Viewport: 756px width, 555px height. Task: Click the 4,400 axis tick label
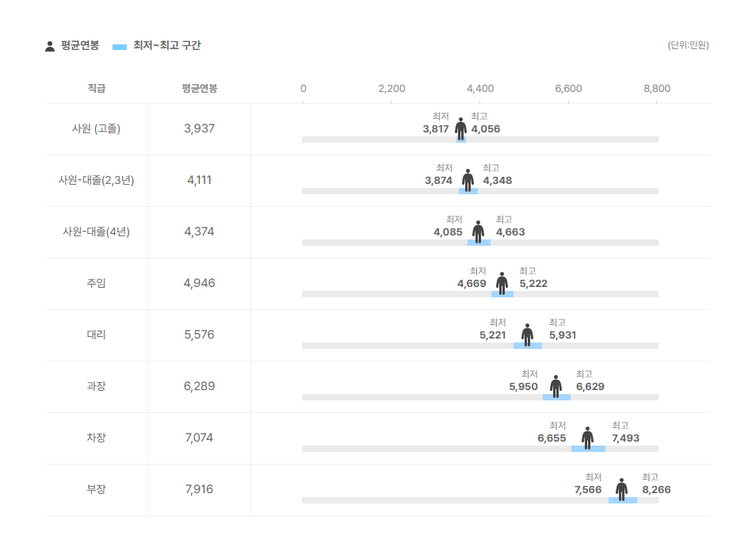pos(480,89)
